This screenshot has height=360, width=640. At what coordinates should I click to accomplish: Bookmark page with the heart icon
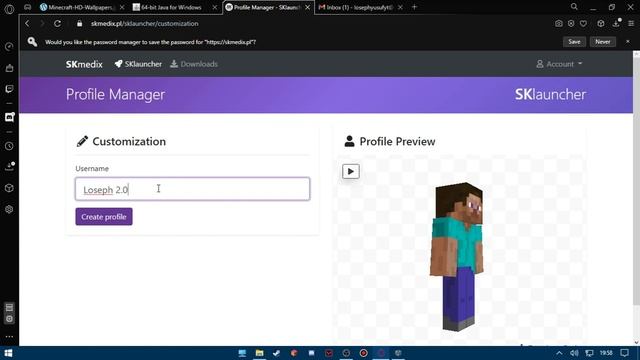(x=583, y=24)
